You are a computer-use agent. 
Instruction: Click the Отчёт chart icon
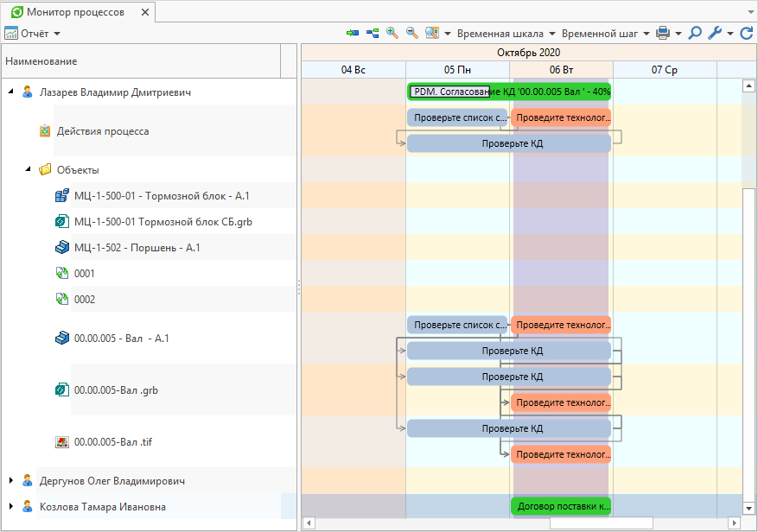(11, 34)
